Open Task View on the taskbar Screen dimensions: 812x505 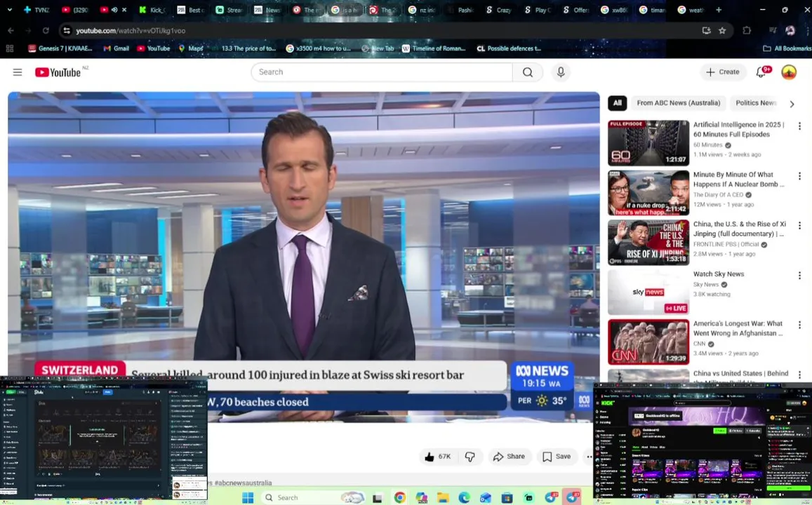[378, 498]
